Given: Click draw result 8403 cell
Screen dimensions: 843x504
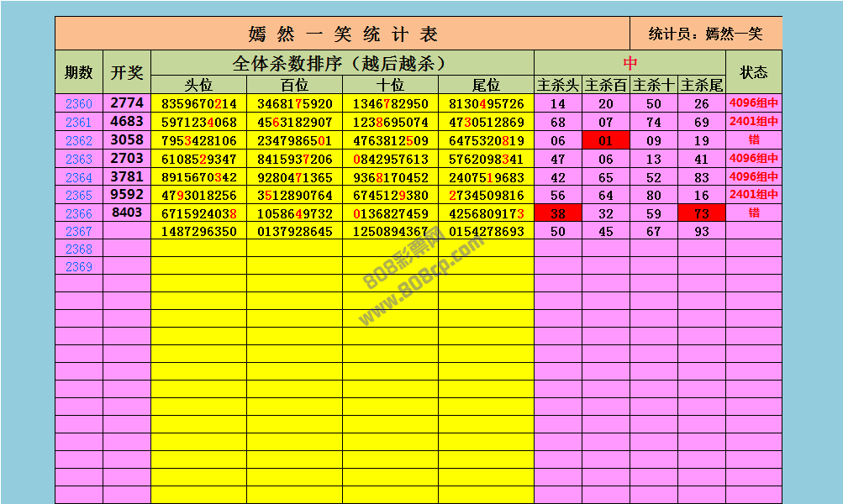Looking at the screenshot, I should point(127,213).
